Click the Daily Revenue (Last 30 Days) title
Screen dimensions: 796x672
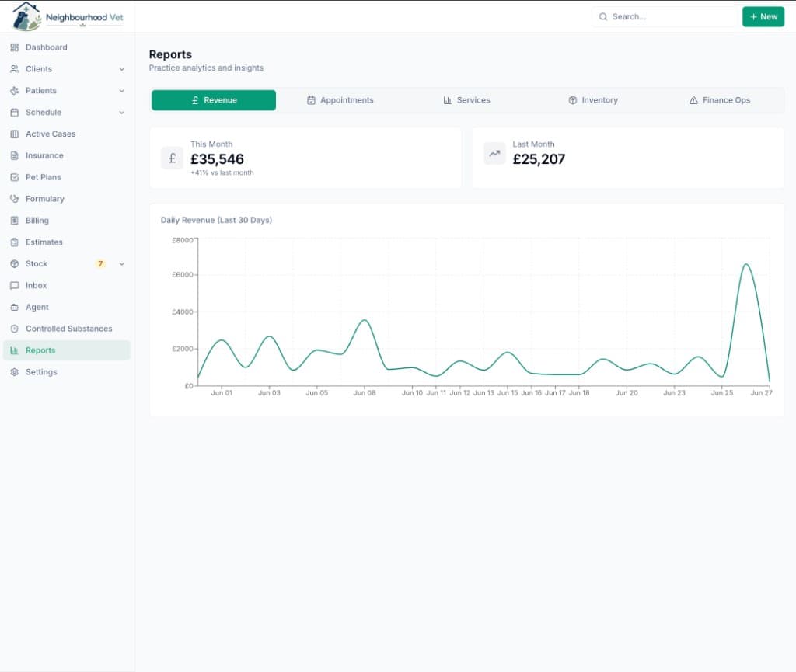pos(216,220)
